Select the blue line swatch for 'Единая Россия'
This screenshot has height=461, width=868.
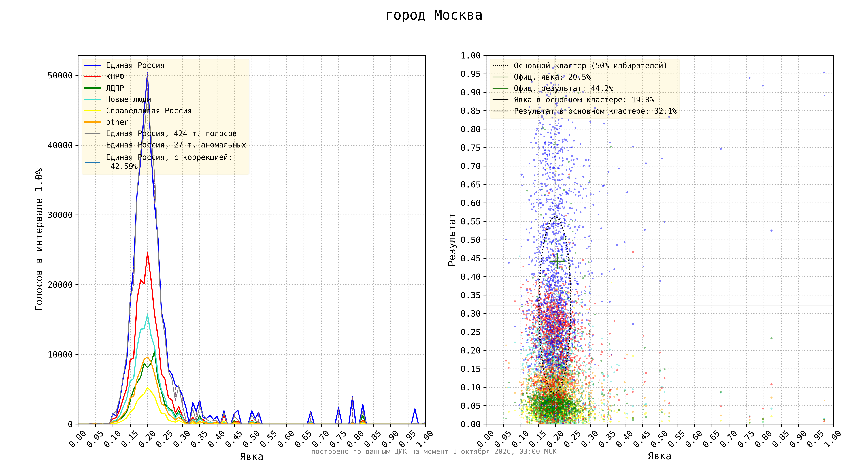[92, 65]
